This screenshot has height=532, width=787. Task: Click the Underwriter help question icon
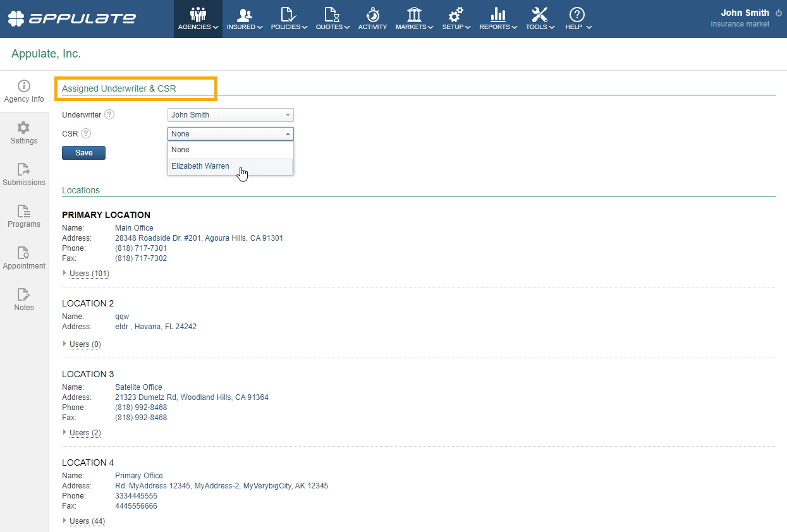109,115
